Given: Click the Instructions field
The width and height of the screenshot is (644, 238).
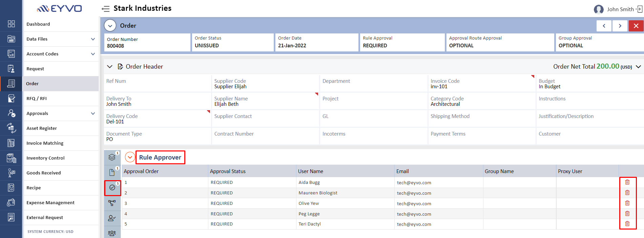Looking at the screenshot, I should tap(590, 101).
